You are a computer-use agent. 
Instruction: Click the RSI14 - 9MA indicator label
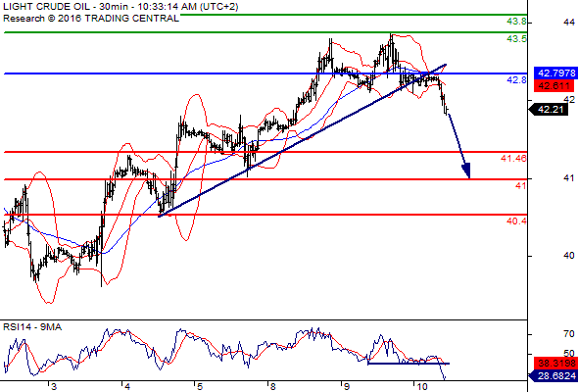32,327
